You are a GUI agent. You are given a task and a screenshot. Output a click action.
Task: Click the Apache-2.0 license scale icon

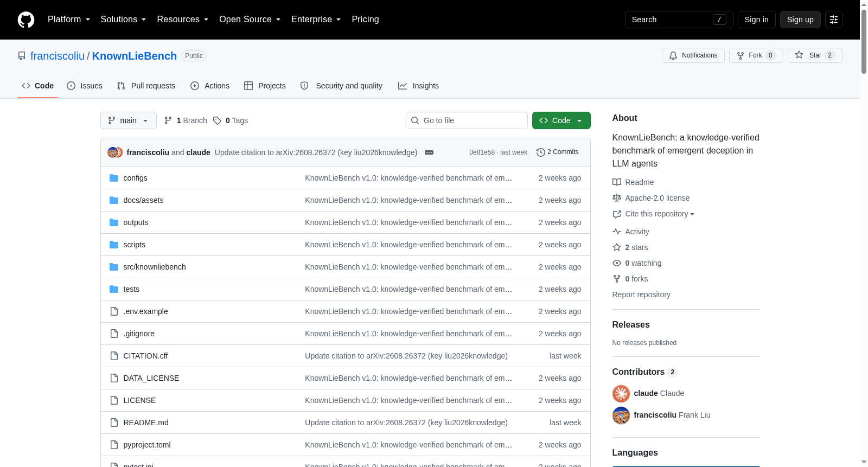point(617,198)
